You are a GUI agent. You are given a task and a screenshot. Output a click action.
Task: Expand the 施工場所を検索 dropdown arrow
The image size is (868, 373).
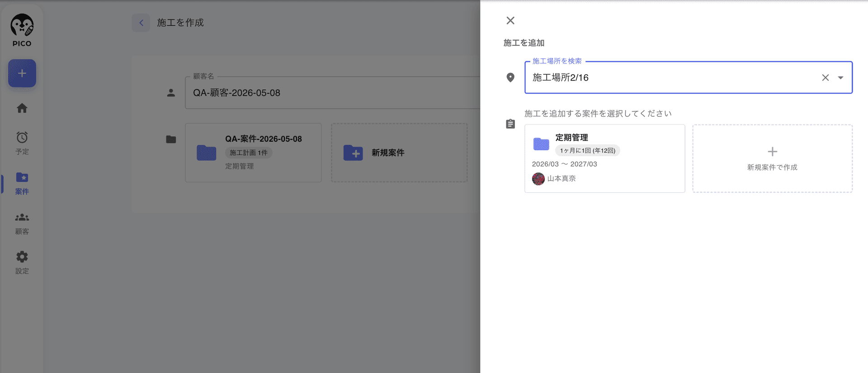coord(841,77)
